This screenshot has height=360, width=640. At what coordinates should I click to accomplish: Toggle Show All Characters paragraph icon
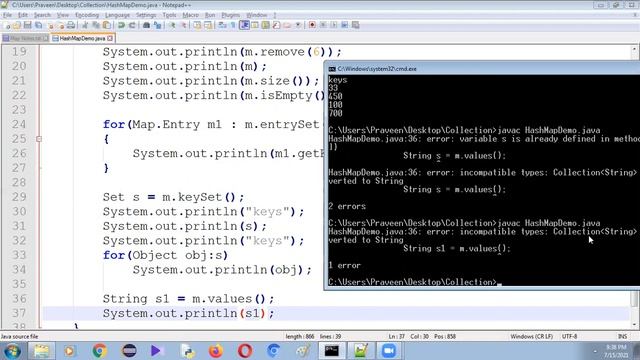click(x=233, y=25)
